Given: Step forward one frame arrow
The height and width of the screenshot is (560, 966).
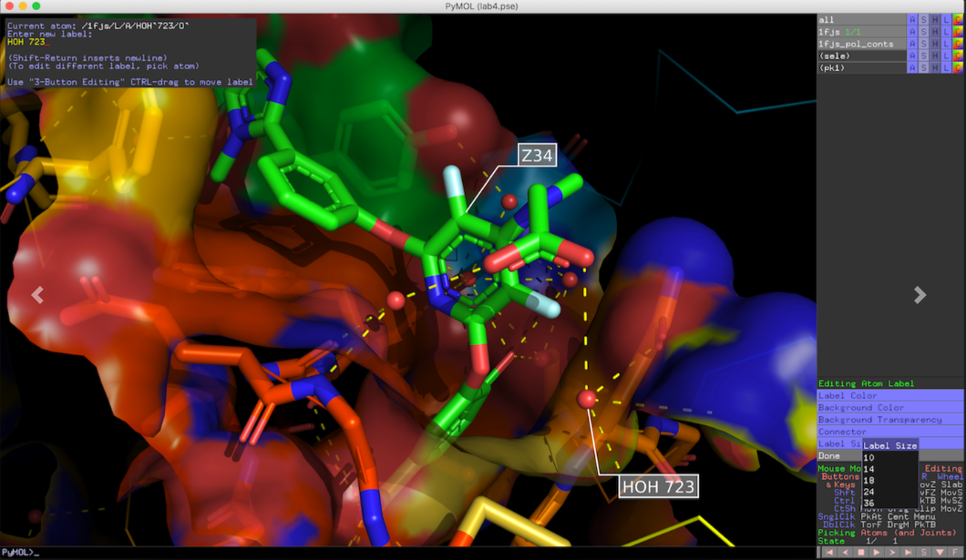Looking at the screenshot, I should click(x=893, y=553).
